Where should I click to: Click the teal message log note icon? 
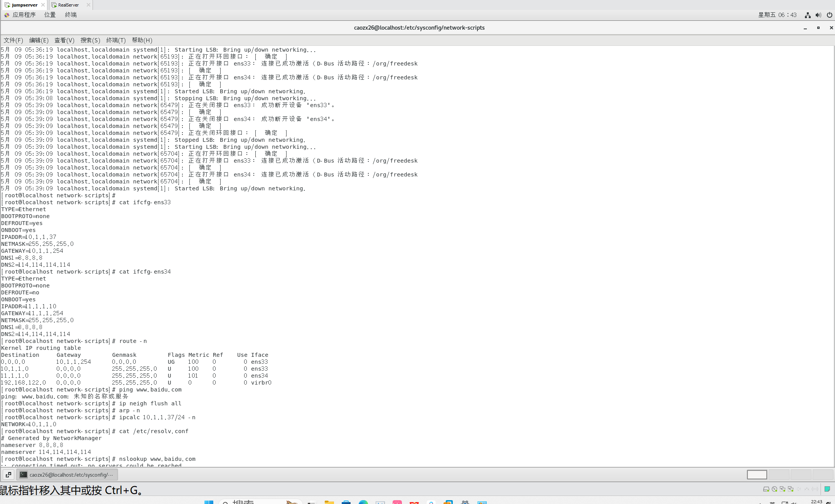click(827, 489)
